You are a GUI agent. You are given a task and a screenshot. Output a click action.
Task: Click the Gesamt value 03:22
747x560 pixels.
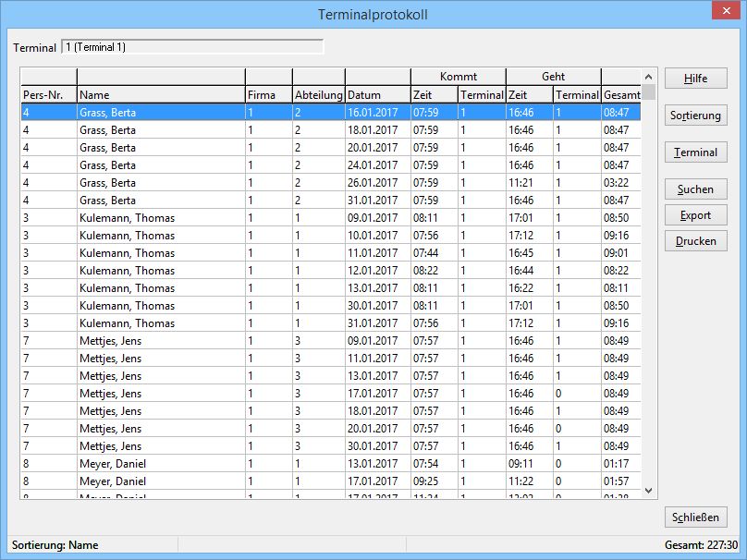coord(621,183)
